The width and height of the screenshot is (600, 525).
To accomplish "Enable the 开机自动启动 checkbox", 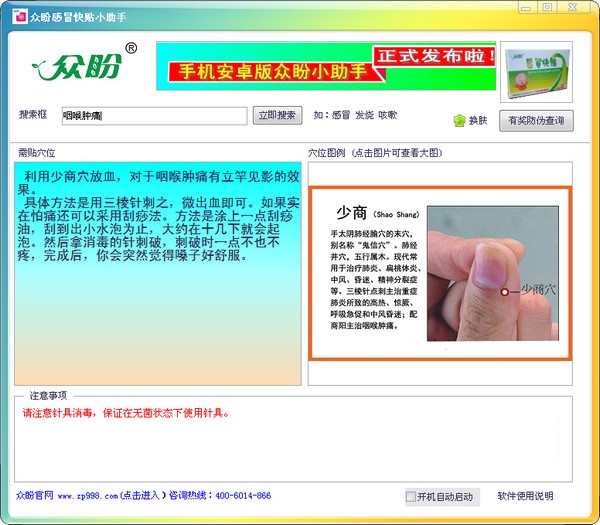I will (410, 496).
